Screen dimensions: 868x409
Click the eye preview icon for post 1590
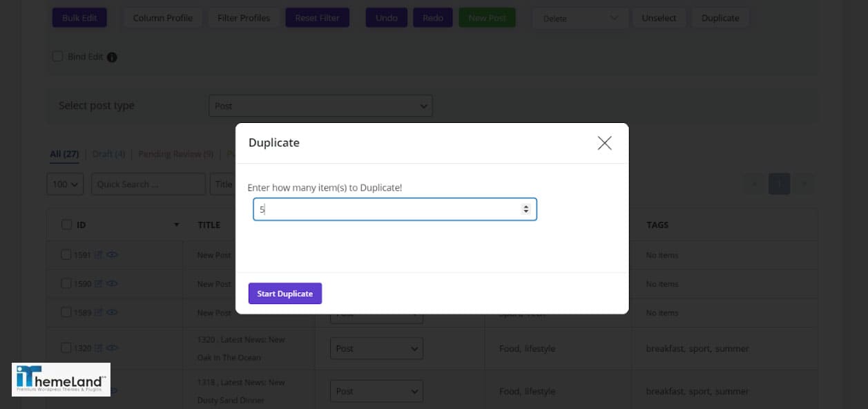(112, 283)
